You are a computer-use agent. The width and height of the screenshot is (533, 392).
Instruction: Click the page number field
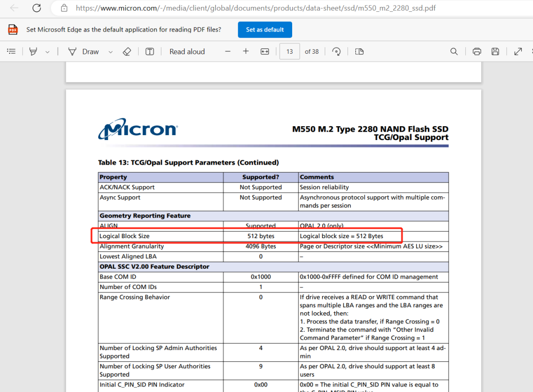(x=289, y=51)
